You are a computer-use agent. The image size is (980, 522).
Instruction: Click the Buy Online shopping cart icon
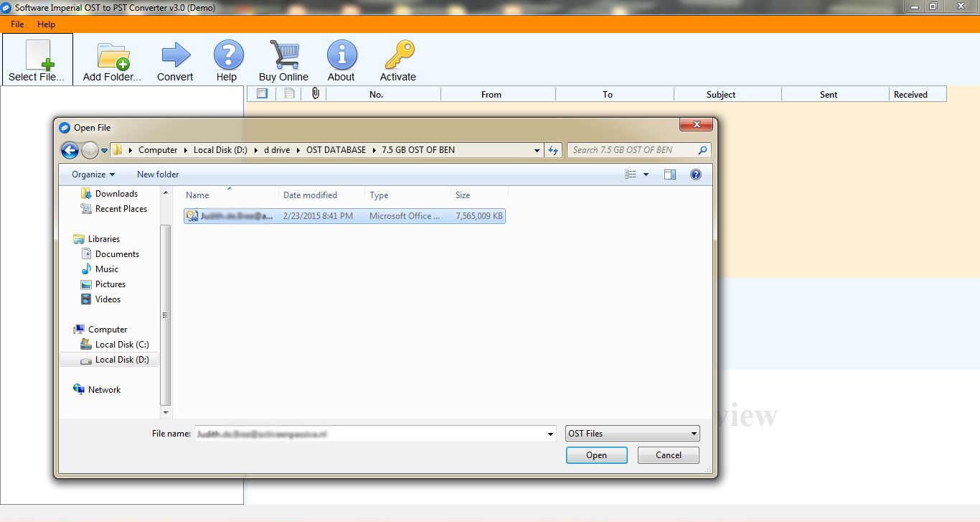(x=284, y=55)
